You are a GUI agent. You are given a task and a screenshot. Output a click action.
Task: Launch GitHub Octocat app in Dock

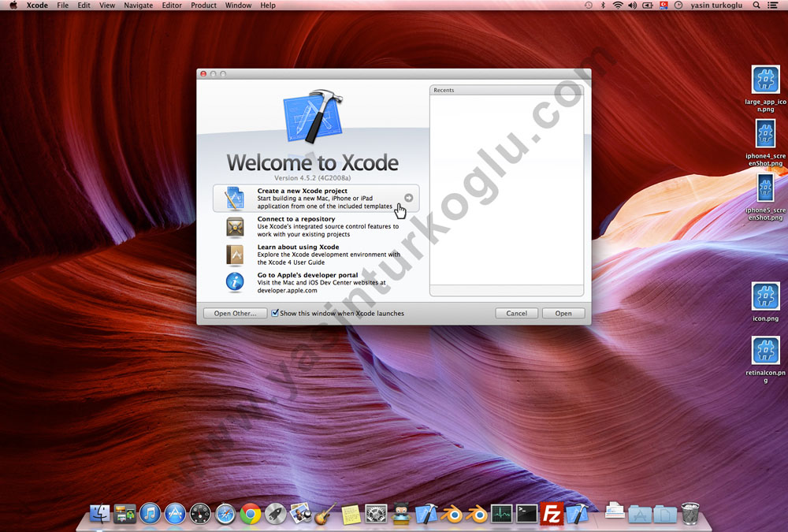(401, 514)
